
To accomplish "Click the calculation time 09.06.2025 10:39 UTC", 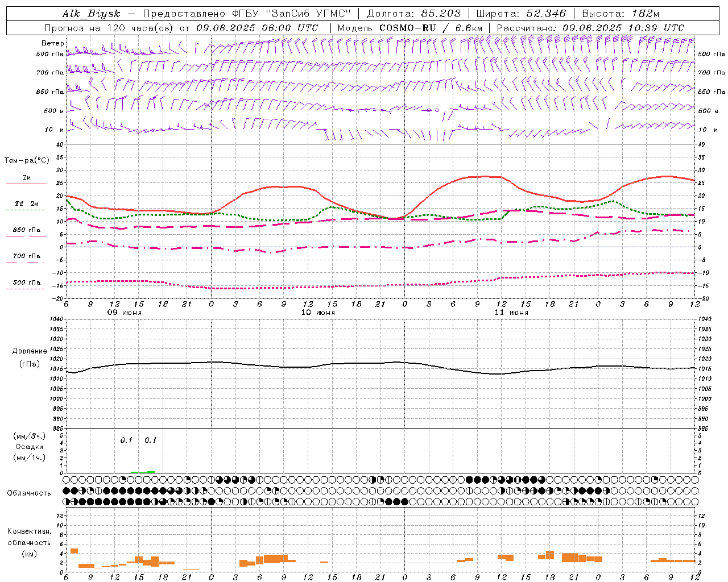I will (623, 28).
